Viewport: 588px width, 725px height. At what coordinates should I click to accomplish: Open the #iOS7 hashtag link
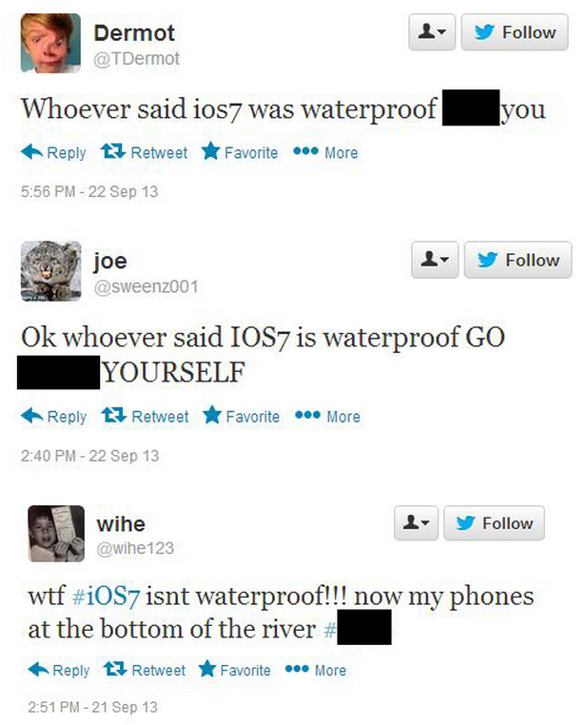107,596
